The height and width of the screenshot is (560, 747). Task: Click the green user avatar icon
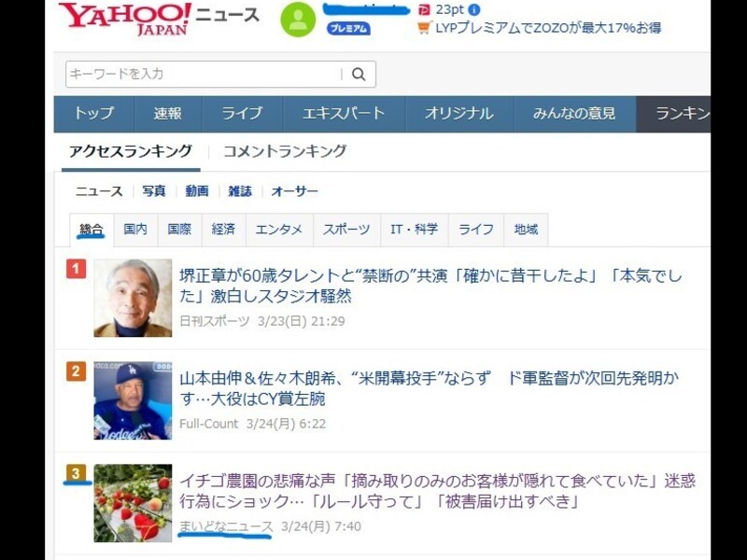point(298,20)
